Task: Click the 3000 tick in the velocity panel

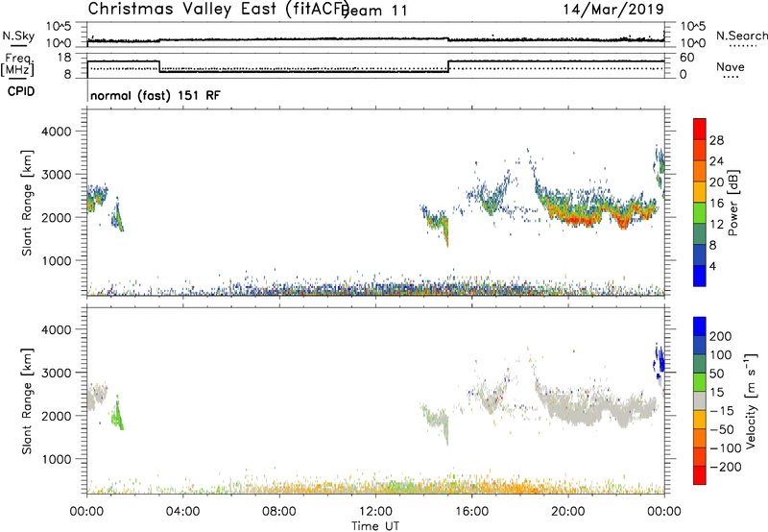Action: point(56,373)
